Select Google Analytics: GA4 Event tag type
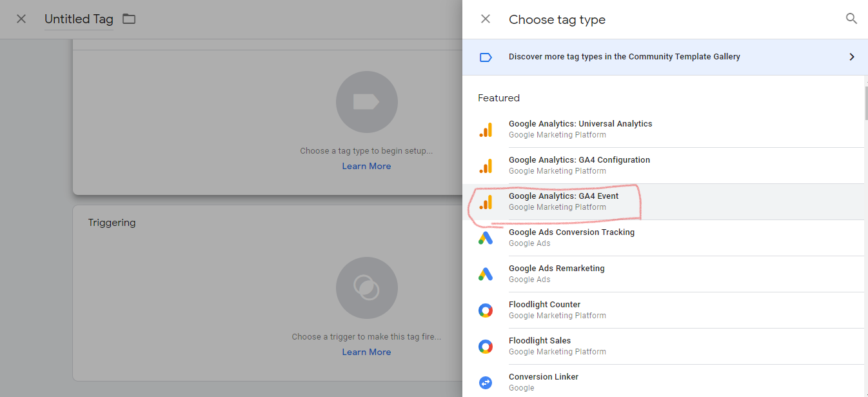The image size is (868, 397). click(564, 196)
